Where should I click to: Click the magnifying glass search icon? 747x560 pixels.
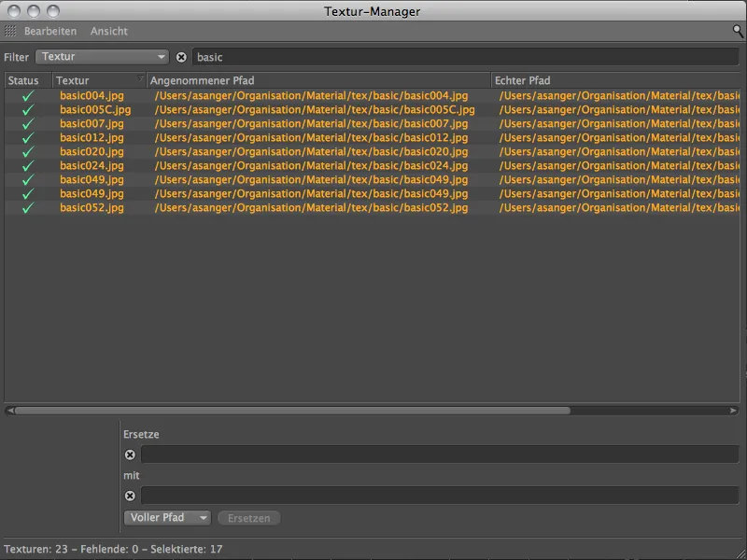pos(738,32)
